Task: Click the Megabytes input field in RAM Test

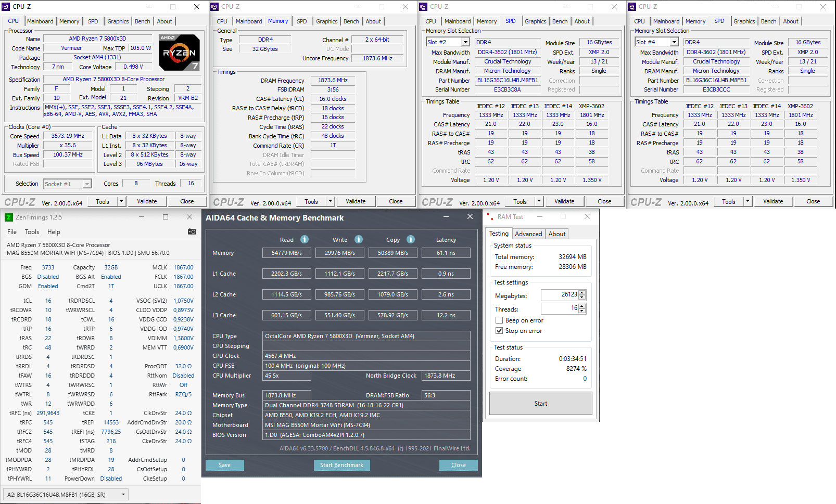Action: pos(560,295)
